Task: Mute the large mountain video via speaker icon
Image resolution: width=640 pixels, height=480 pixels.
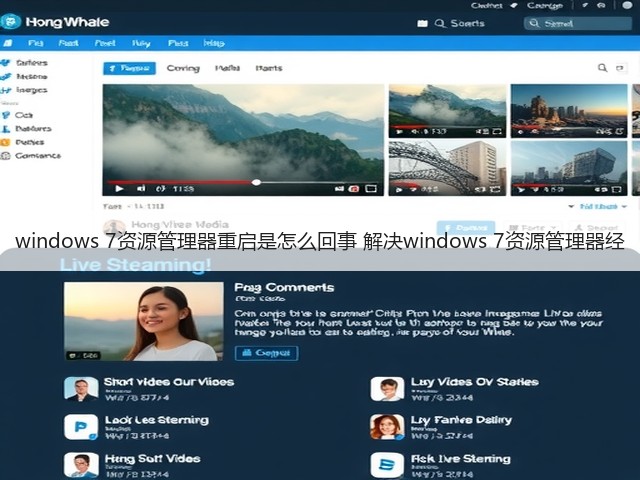Action: pos(141,188)
